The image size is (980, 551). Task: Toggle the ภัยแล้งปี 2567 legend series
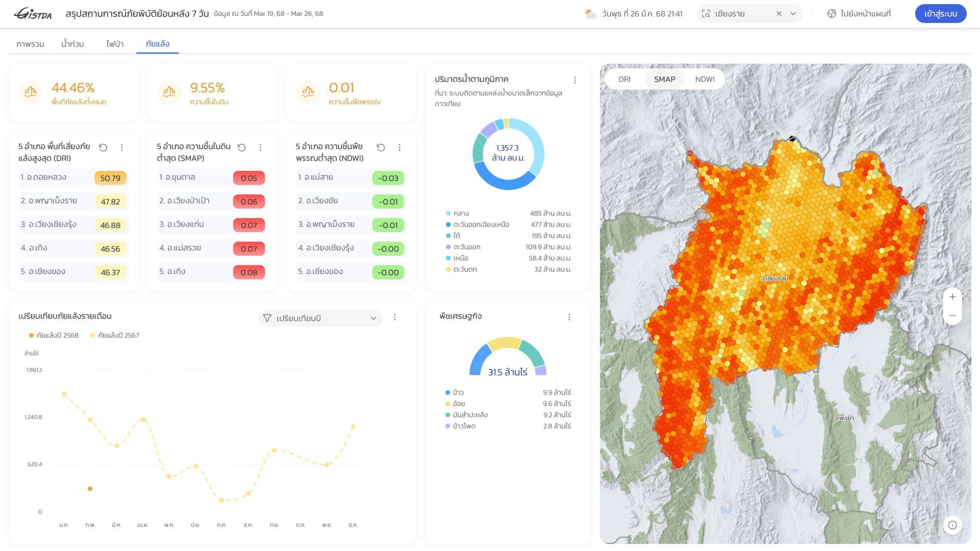click(114, 335)
